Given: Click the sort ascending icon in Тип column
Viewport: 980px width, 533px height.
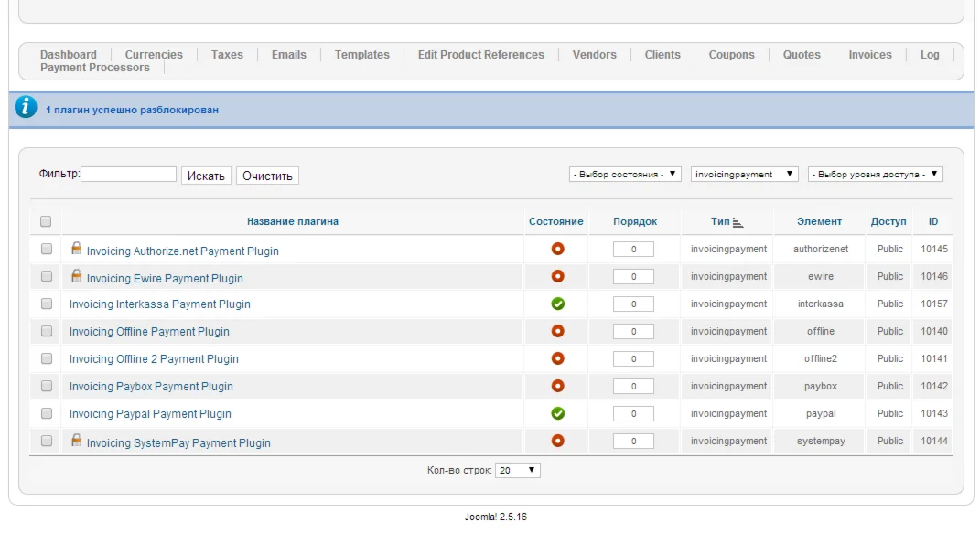Looking at the screenshot, I should [738, 222].
